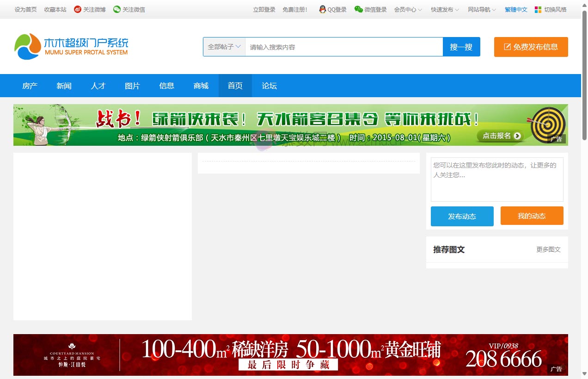
Task: Click the QQ penguin login icon
Action: [x=323, y=9]
